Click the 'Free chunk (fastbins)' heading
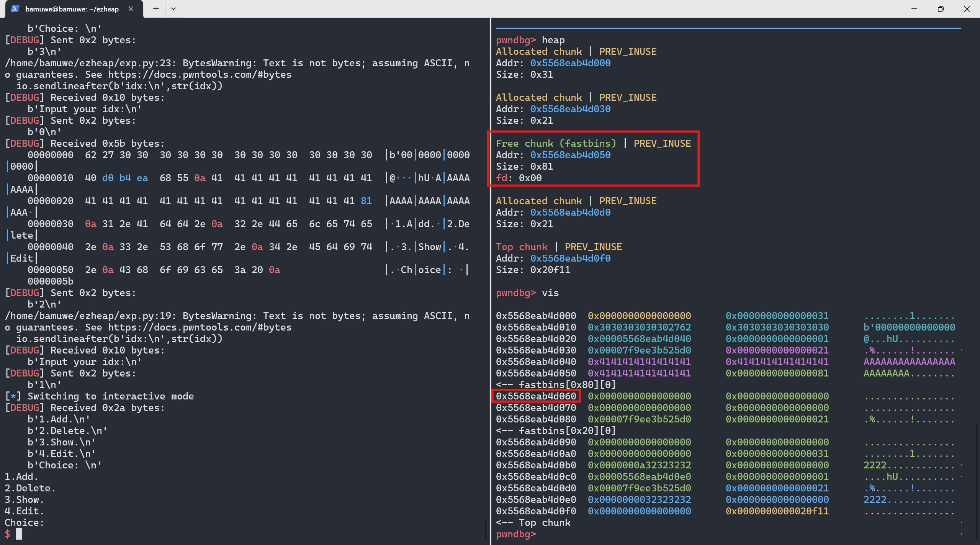 click(556, 143)
